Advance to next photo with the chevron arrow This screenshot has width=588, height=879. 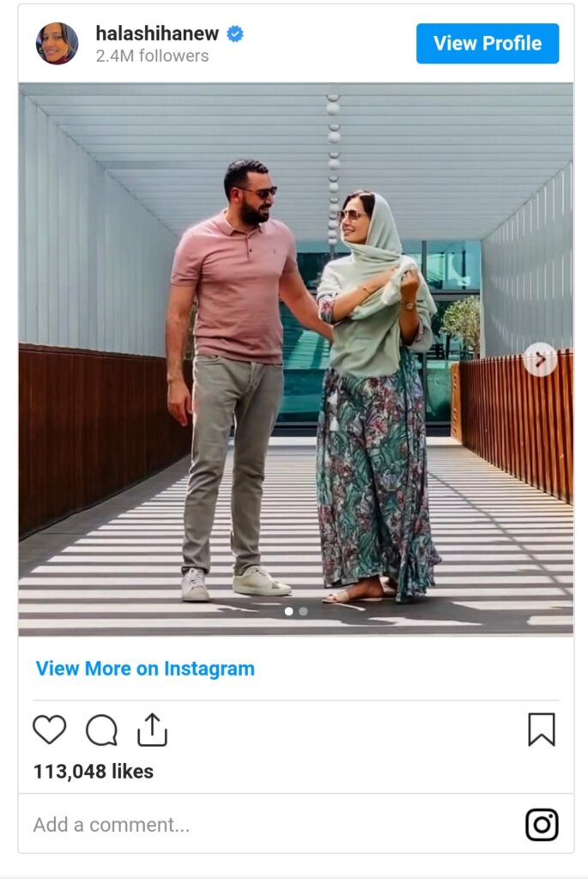[x=540, y=360]
